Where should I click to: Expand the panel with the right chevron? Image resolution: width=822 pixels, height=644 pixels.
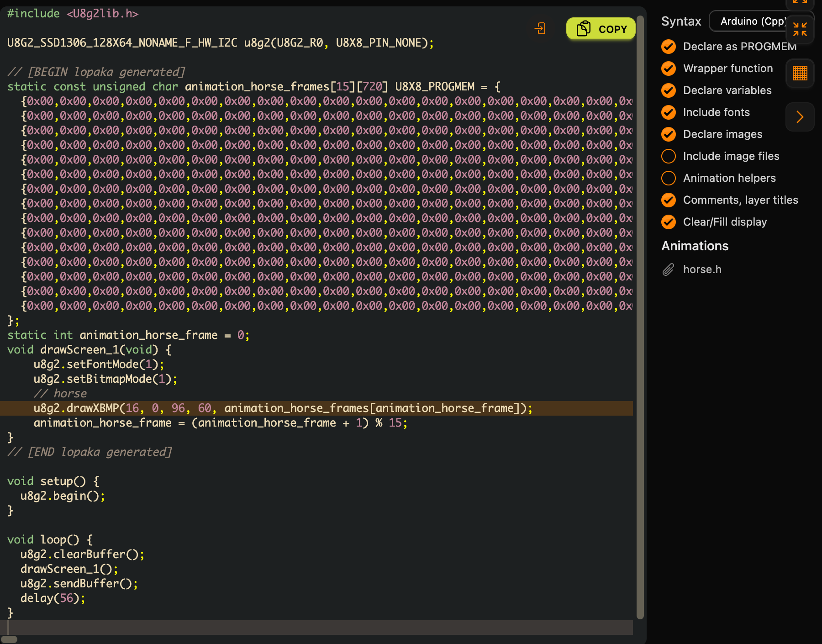[800, 117]
